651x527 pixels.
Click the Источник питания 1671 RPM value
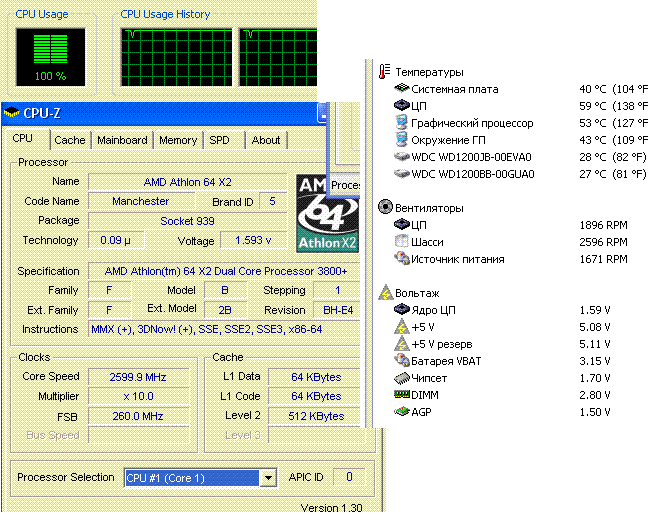603,259
